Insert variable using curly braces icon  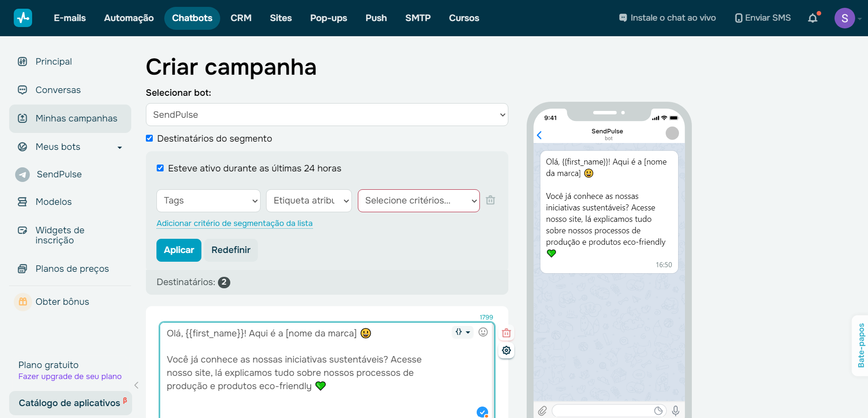click(462, 332)
